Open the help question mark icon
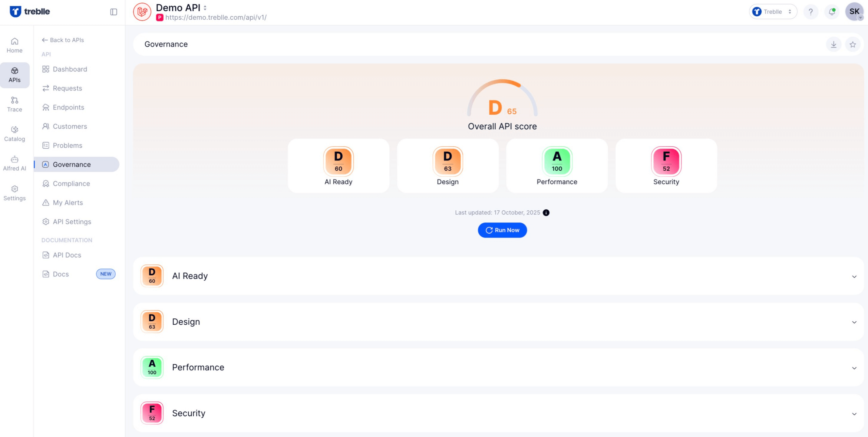Viewport: 868px width, 437px height. (811, 11)
